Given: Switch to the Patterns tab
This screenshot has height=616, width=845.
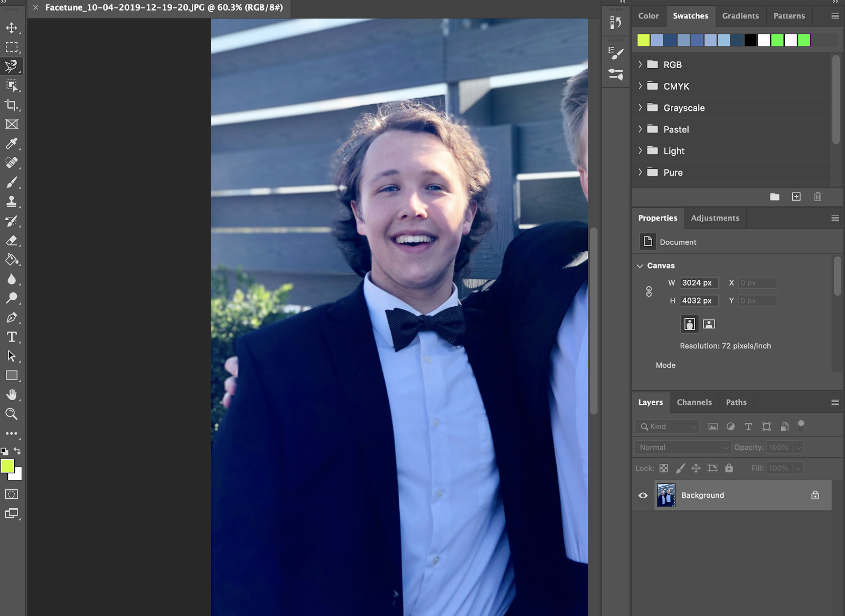Looking at the screenshot, I should coord(789,16).
